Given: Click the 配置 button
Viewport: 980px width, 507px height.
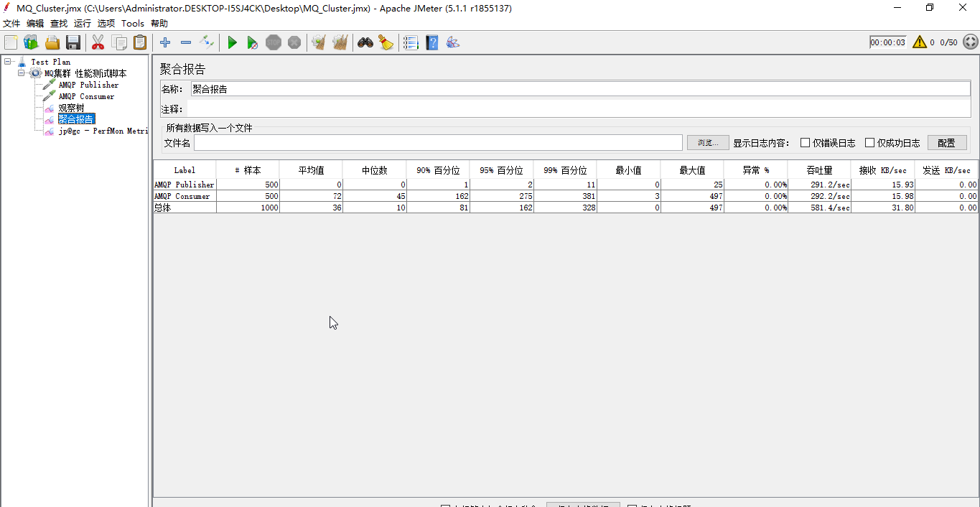Looking at the screenshot, I should 947,142.
